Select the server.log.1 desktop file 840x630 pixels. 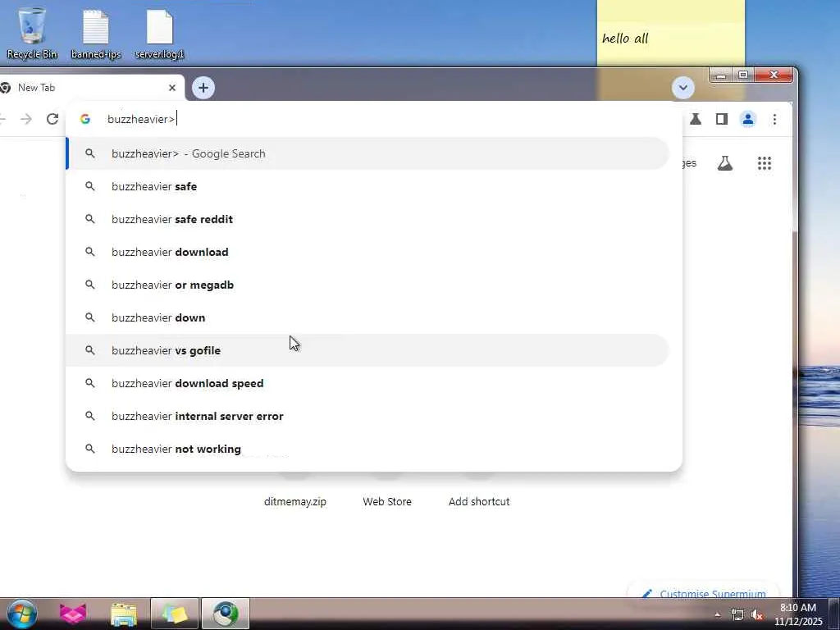(x=159, y=32)
